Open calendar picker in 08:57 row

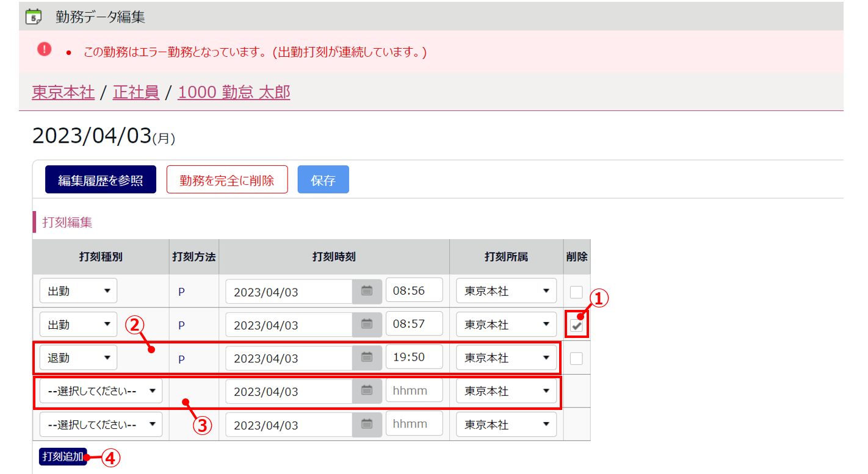(x=367, y=325)
